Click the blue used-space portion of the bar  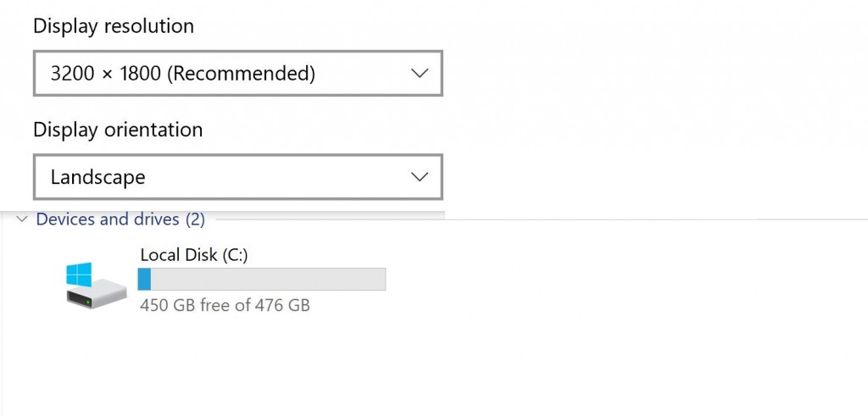[144, 279]
